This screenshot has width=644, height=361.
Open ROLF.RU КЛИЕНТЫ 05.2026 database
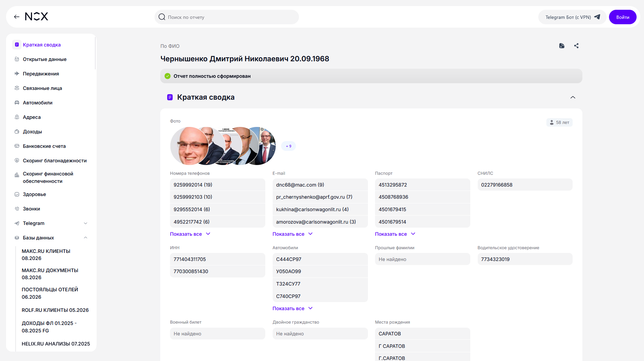[55, 310]
